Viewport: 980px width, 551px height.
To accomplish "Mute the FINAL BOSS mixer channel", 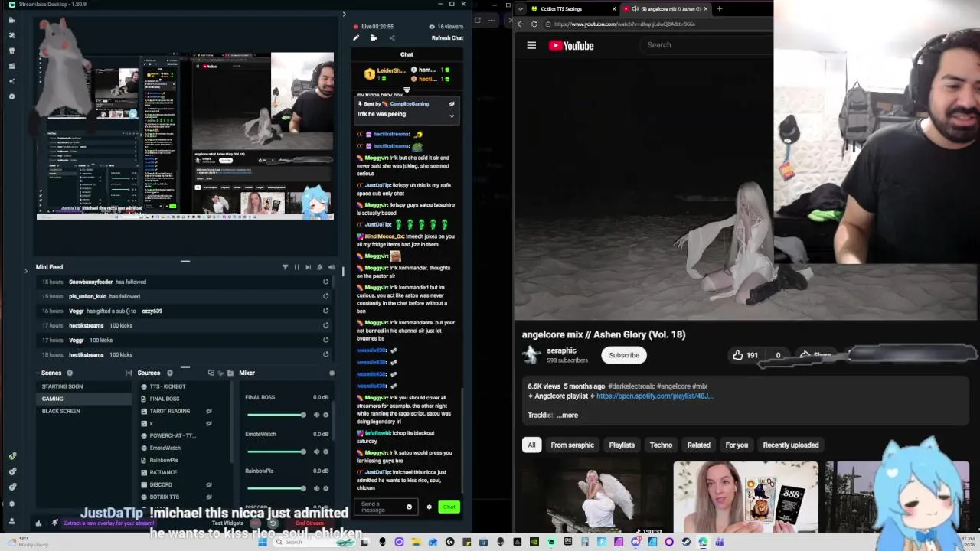I will [316, 415].
